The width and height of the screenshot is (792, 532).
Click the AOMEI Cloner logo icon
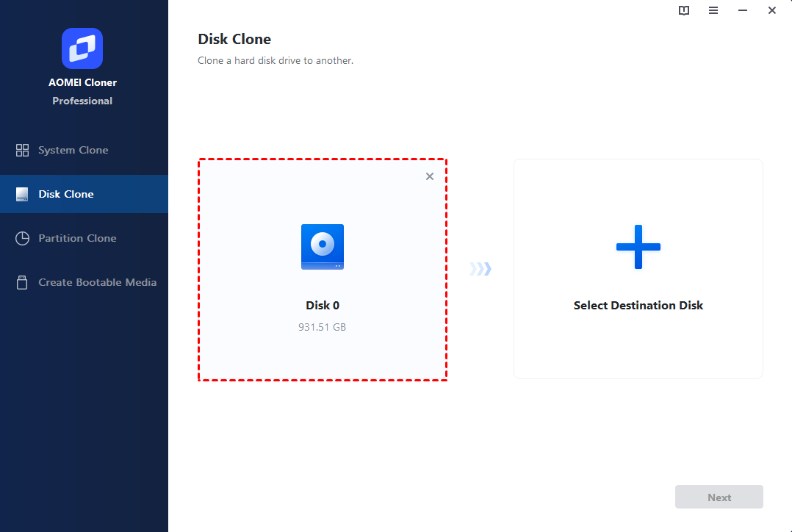point(82,48)
